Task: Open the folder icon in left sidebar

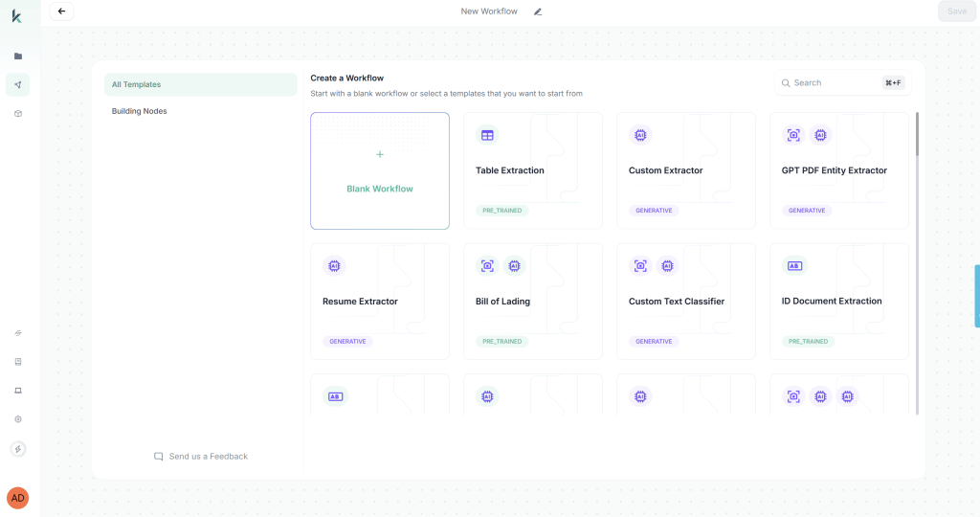Action: tap(17, 56)
